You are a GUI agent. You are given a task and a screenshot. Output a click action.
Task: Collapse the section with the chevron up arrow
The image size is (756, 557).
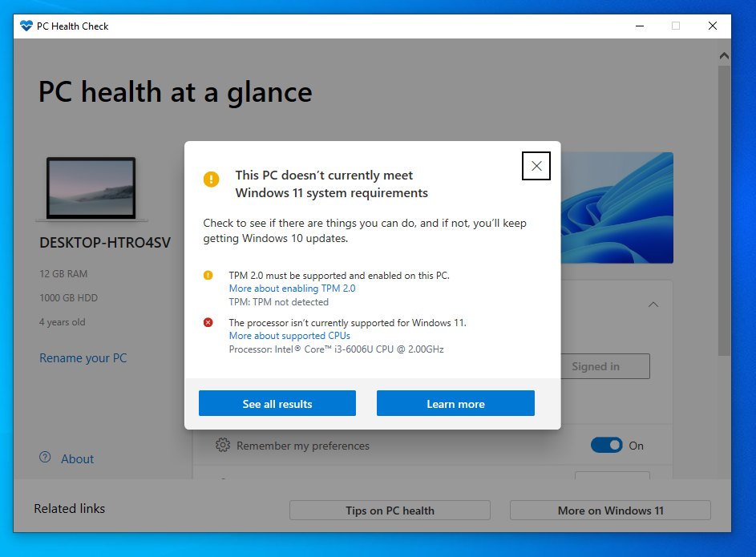point(653,305)
